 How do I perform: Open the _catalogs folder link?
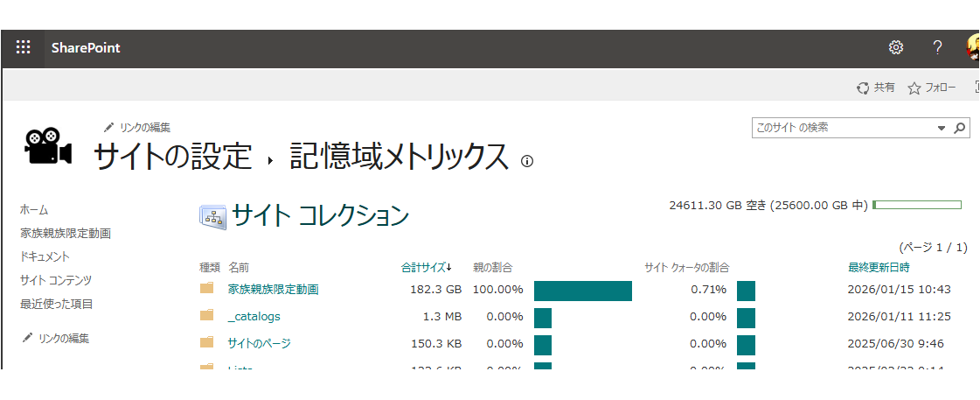coord(254,316)
